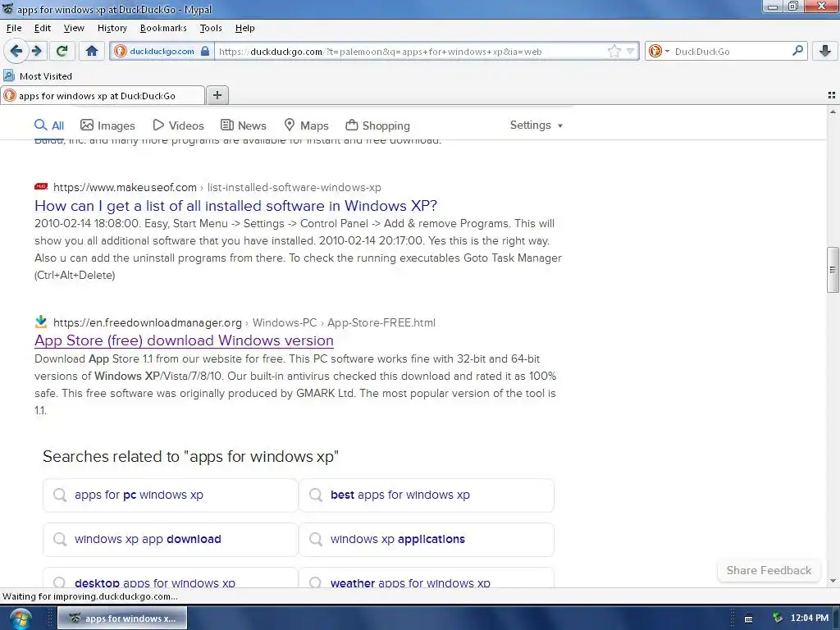This screenshot has width=840, height=630.
Task: Open the Bookmarks menu
Action: click(x=163, y=28)
